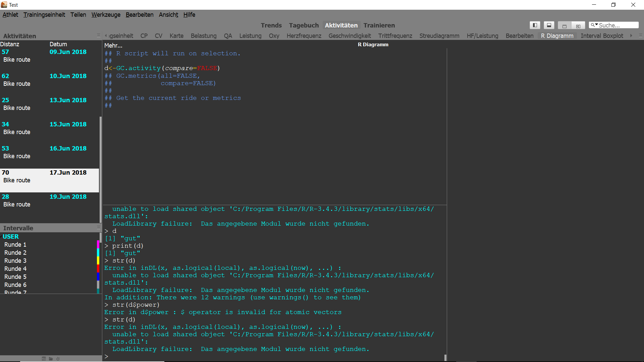Image resolution: width=644 pixels, height=362 pixels.
Task: Click the search magnifier dropdown icon
Action: pos(594,25)
